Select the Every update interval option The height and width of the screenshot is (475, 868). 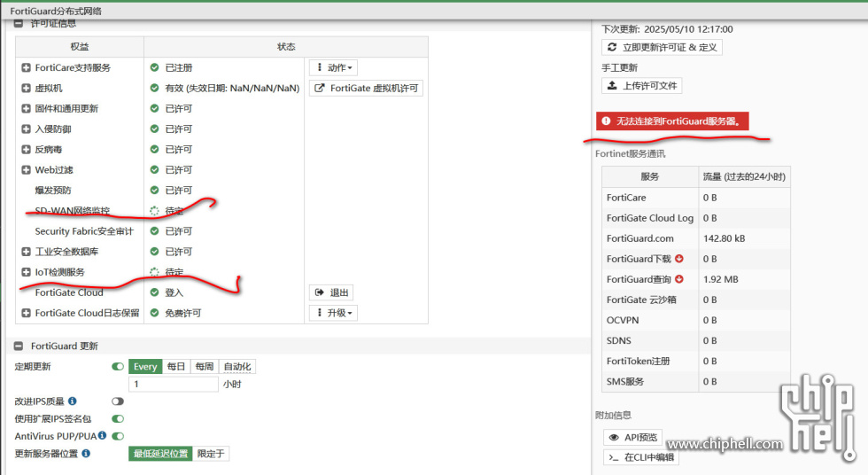click(145, 367)
